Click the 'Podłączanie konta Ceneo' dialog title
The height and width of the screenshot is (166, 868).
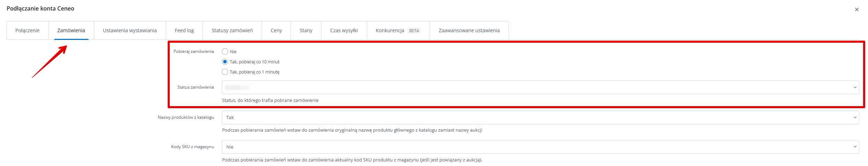41,8
